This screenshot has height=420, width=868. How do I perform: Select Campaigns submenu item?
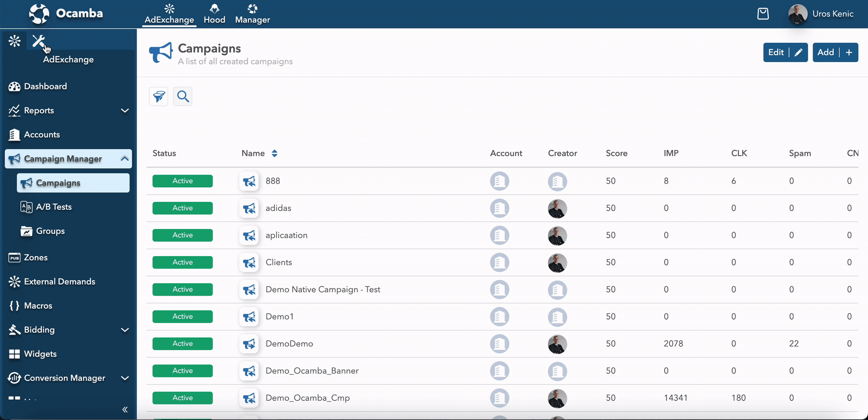(73, 183)
